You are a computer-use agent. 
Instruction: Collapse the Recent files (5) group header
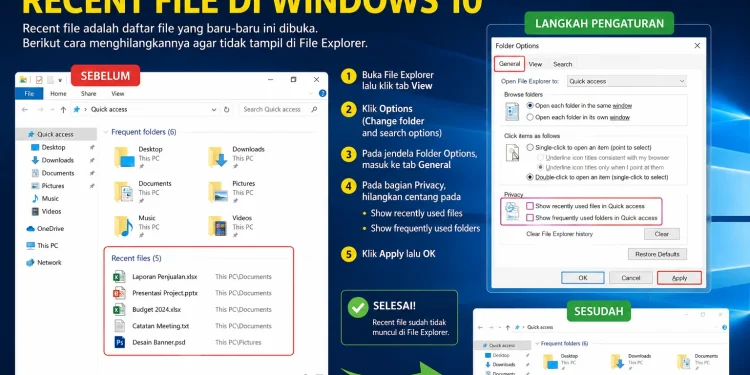(136, 258)
